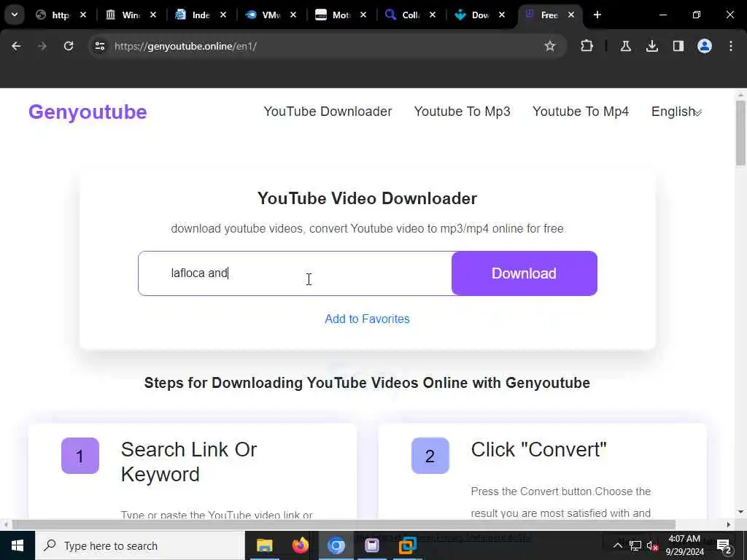Click the address bar URL

(x=186, y=46)
